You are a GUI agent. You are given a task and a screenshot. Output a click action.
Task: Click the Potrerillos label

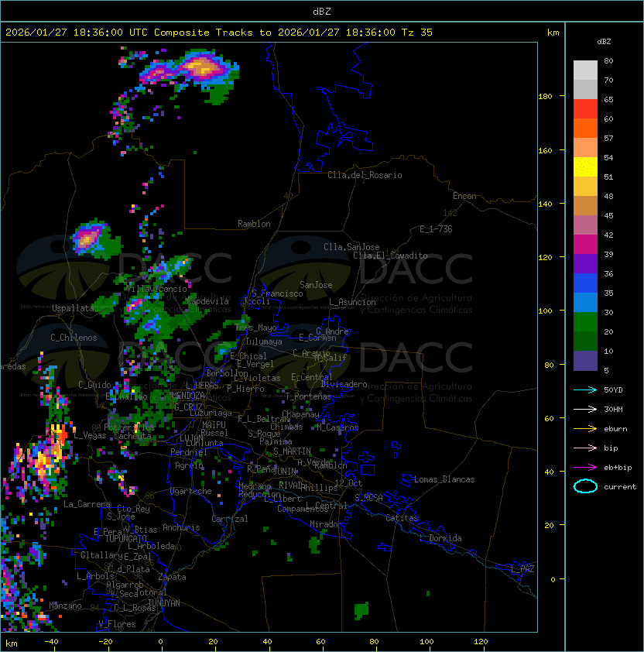tap(129, 427)
